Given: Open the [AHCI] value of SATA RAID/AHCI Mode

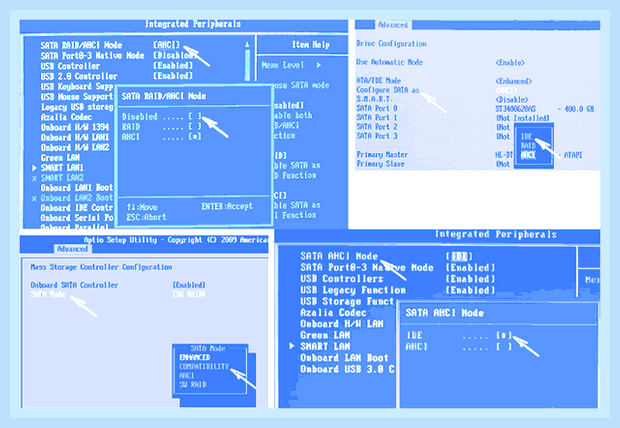Looking at the screenshot, I should 166,45.
